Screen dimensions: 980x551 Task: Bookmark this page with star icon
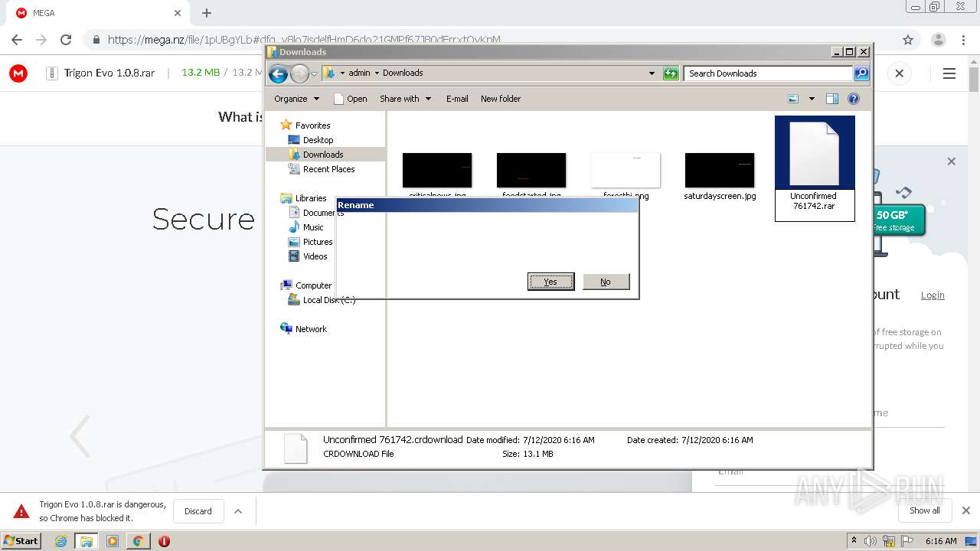coord(908,40)
